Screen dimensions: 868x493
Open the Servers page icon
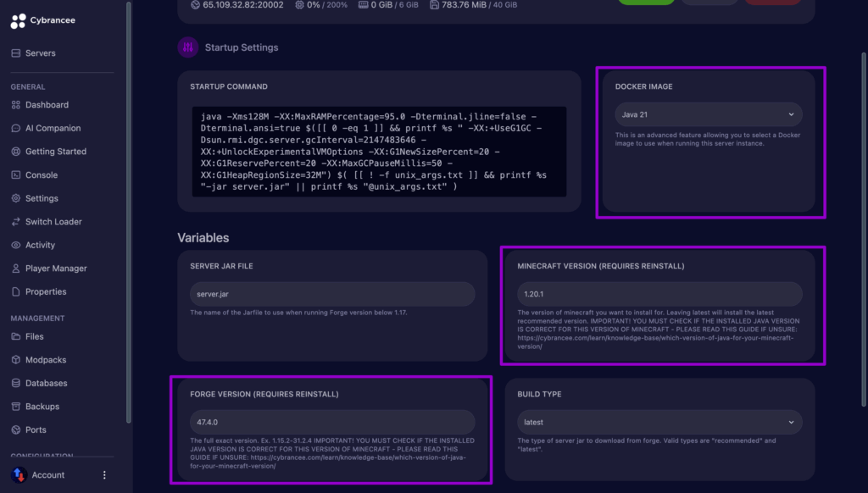coord(16,53)
